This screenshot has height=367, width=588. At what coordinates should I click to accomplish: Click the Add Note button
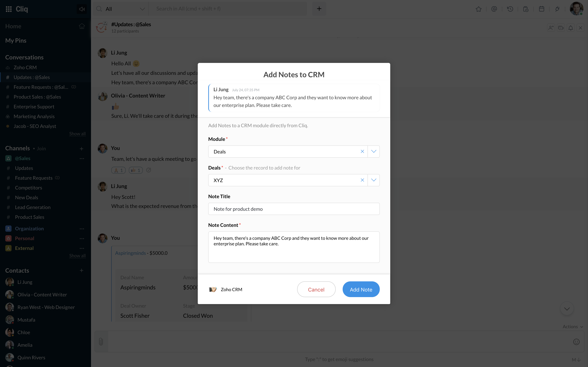(x=361, y=289)
